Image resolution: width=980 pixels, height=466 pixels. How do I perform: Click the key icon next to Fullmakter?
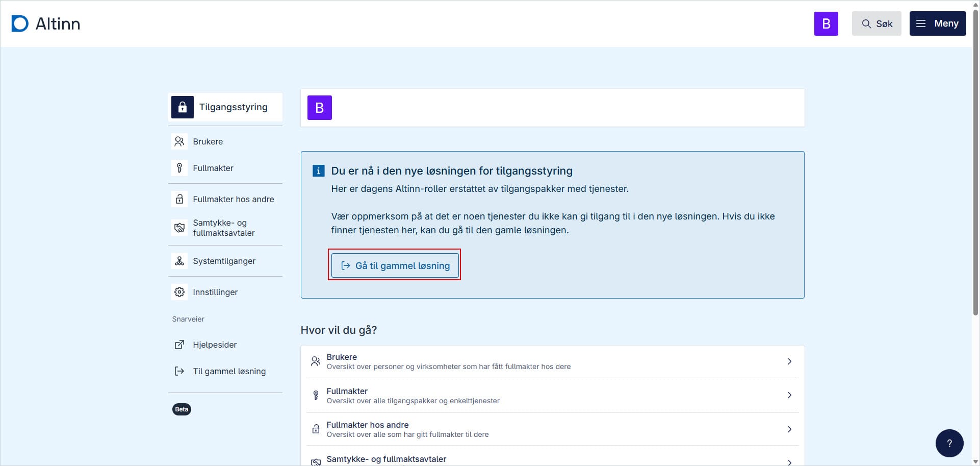pyautogui.click(x=179, y=167)
